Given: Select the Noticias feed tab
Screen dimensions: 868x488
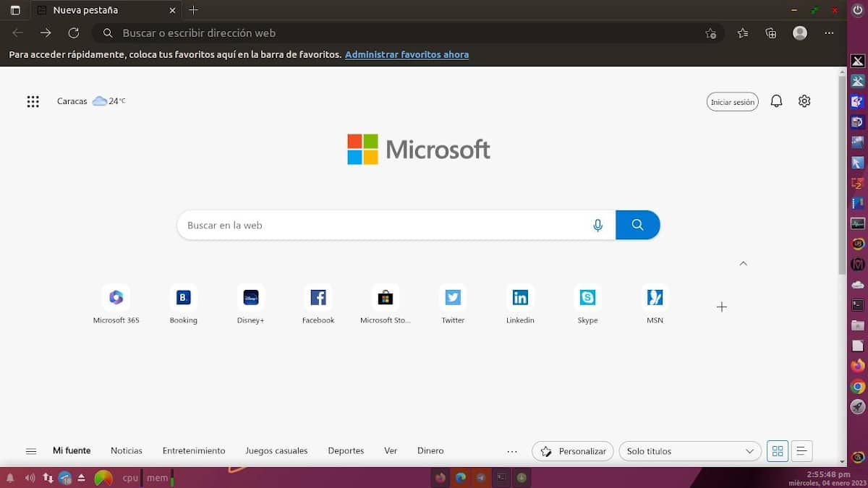Looking at the screenshot, I should click(x=127, y=450).
